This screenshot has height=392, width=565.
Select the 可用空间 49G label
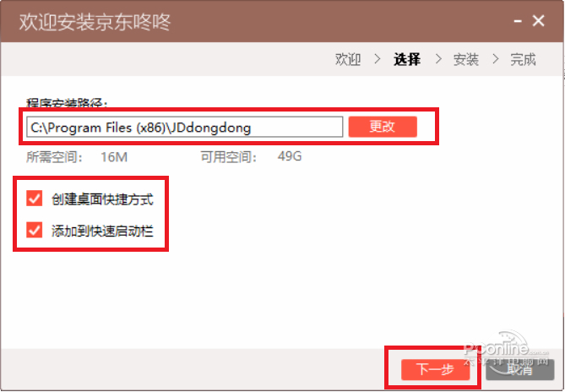point(251,157)
